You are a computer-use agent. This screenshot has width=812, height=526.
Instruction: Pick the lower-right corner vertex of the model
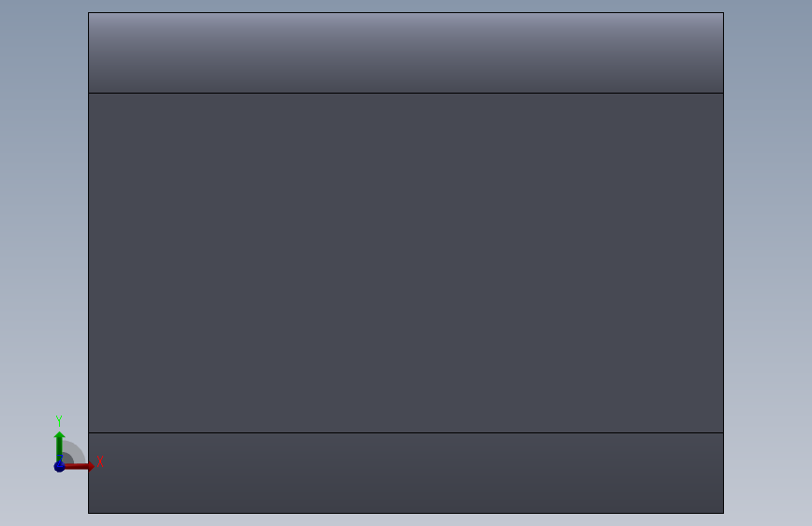click(x=723, y=513)
